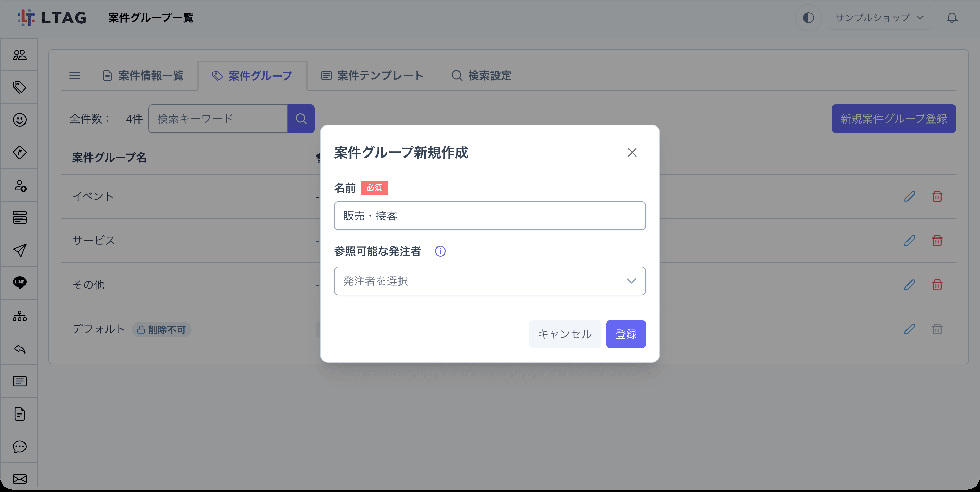Close the 案件グループ新規作成 dialog

pyautogui.click(x=632, y=152)
